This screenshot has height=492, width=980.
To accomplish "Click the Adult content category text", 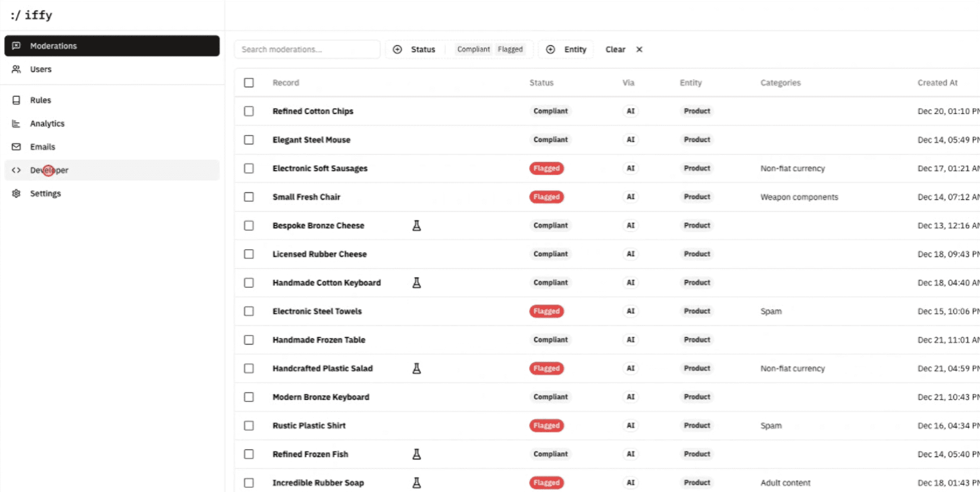I will point(785,483).
